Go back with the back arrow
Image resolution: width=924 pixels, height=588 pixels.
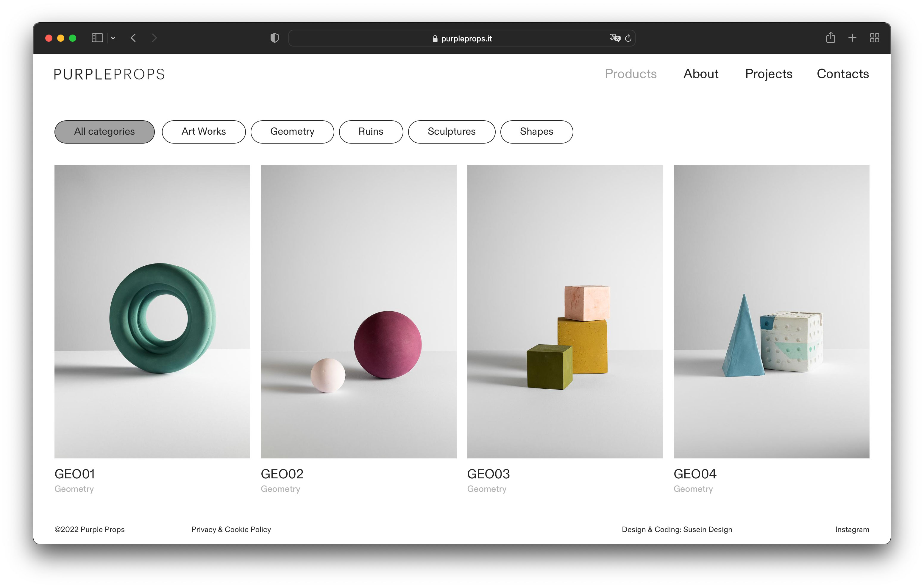coord(133,38)
